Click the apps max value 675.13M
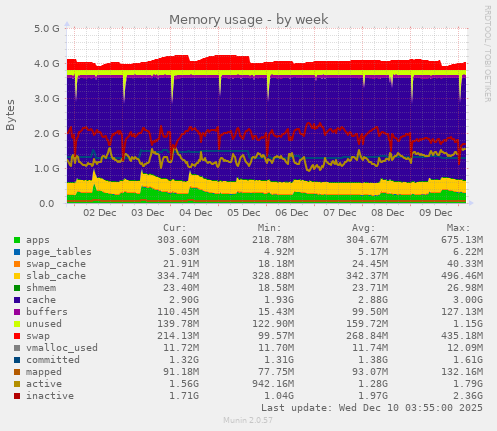 (x=462, y=240)
